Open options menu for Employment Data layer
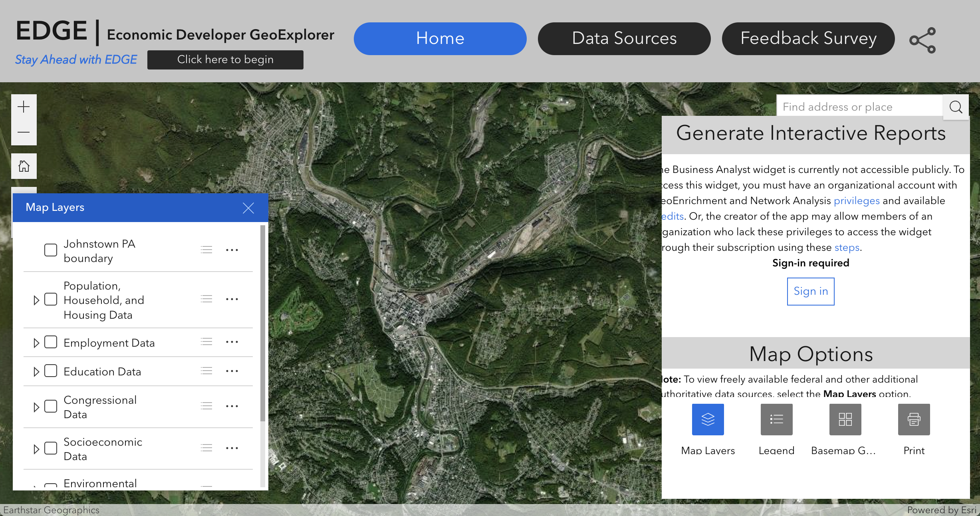Viewport: 980px width, 516px height. click(x=232, y=342)
